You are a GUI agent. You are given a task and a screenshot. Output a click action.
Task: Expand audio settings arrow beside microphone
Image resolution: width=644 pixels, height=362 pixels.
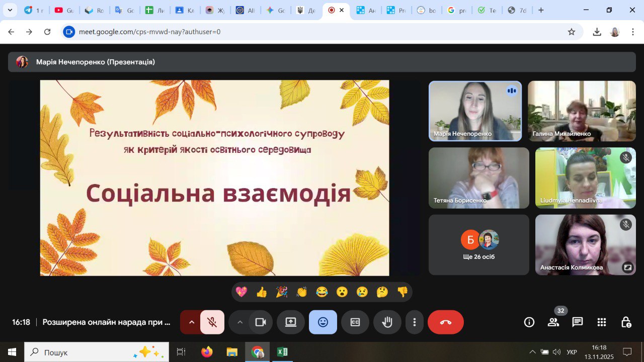coord(191,322)
